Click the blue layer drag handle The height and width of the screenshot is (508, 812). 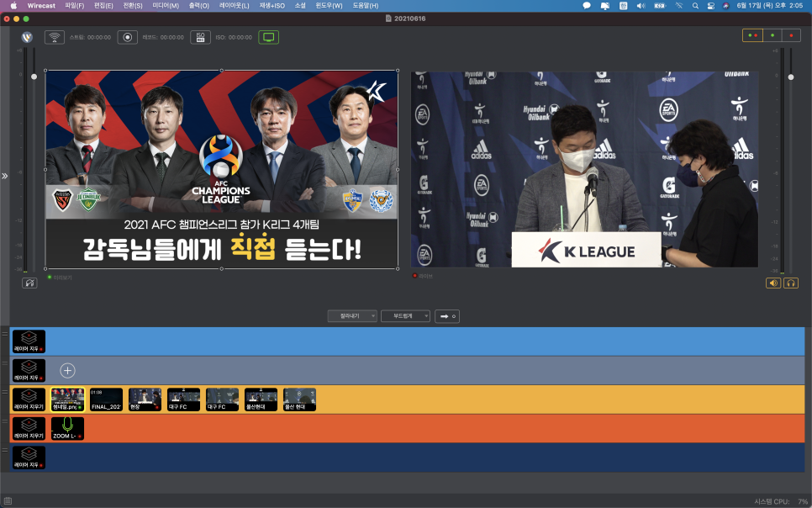pos(5,335)
